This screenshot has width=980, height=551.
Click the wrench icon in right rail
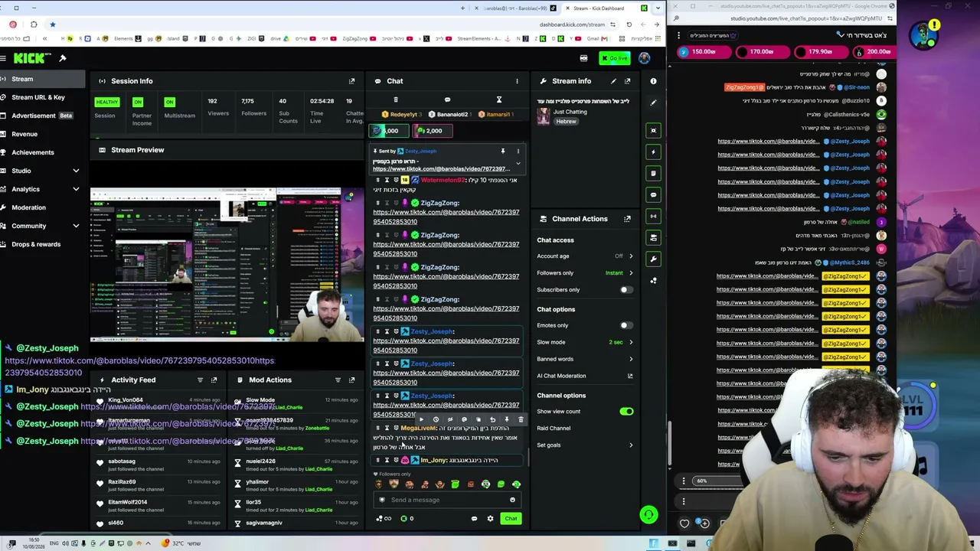click(653, 259)
